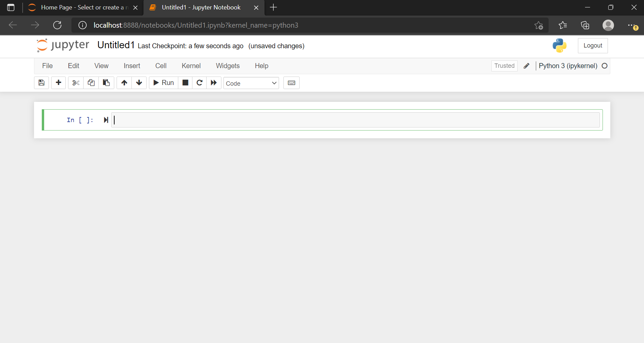Close the Untitled1 Jupyter Notebook tab
644x343 pixels.
click(256, 7)
